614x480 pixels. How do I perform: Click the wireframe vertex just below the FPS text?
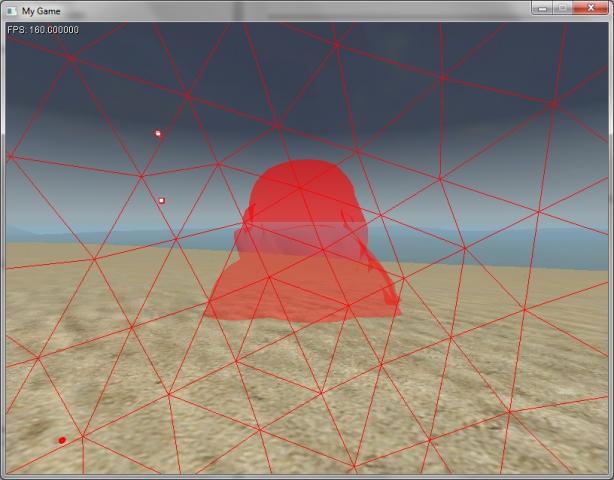tap(71, 58)
